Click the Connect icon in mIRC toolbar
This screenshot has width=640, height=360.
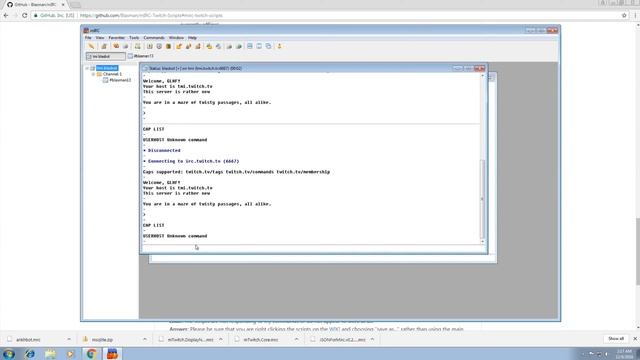pos(91,46)
